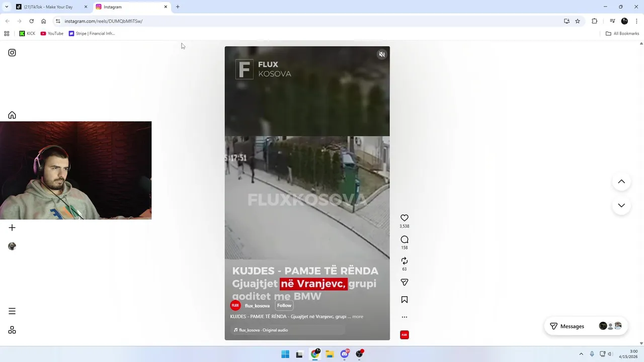
Task: Open browser home page button
Action: [x=43, y=21]
